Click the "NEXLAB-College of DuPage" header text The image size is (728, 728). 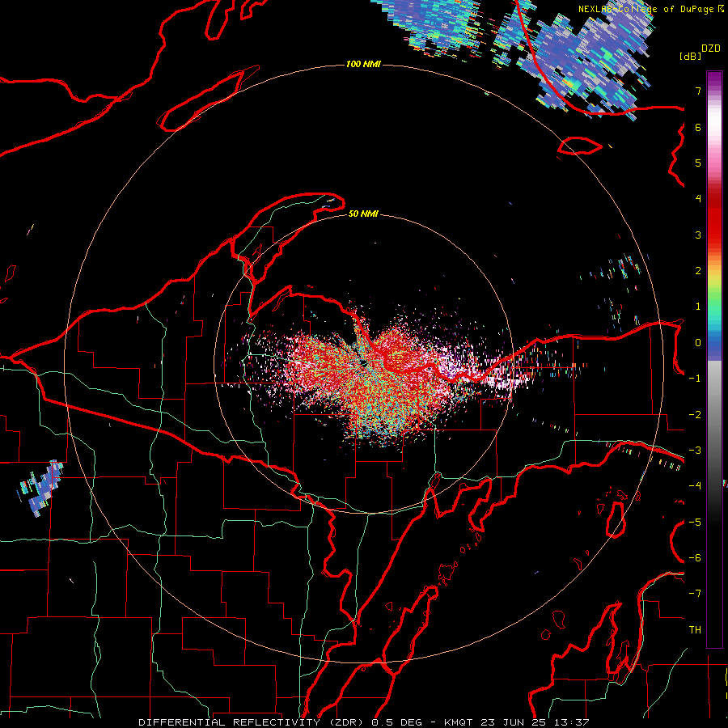(x=646, y=9)
